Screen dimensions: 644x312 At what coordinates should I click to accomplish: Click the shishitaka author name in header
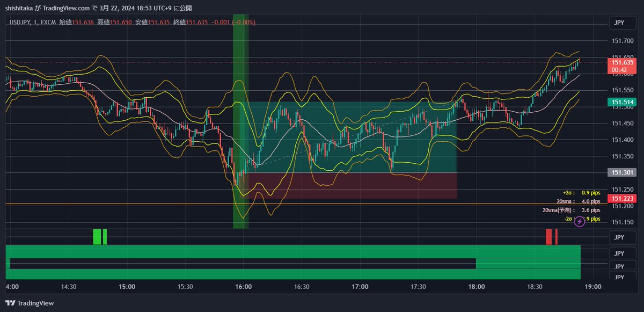20,8
